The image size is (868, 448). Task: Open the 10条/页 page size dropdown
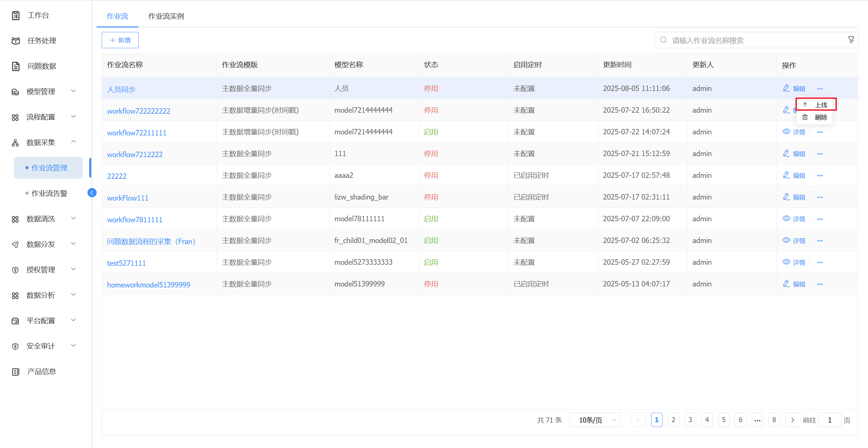click(x=595, y=420)
